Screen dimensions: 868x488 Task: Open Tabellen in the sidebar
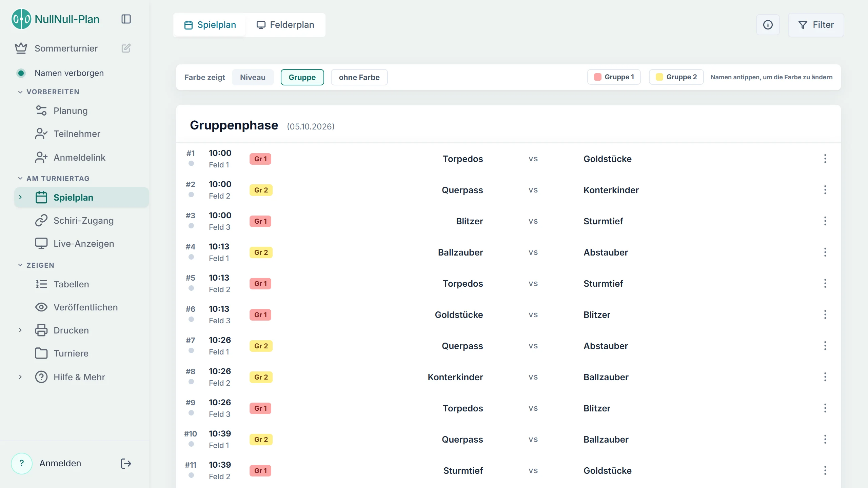(81, 284)
